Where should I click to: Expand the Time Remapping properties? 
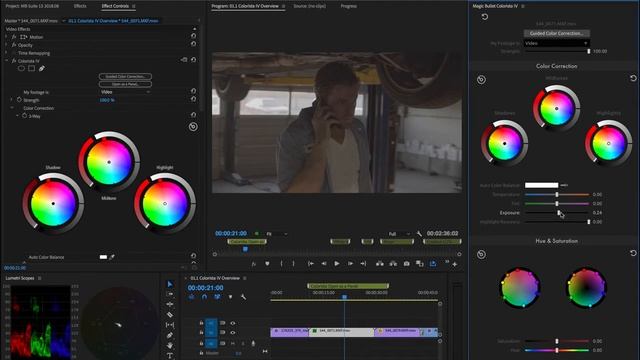click(6, 53)
